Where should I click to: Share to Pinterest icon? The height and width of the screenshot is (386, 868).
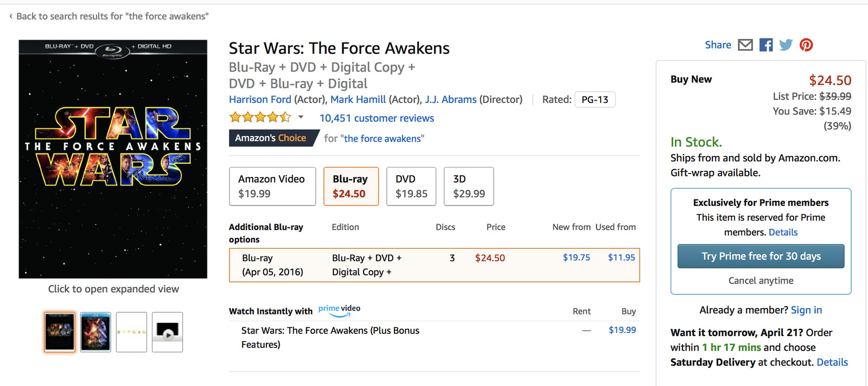[x=806, y=45]
